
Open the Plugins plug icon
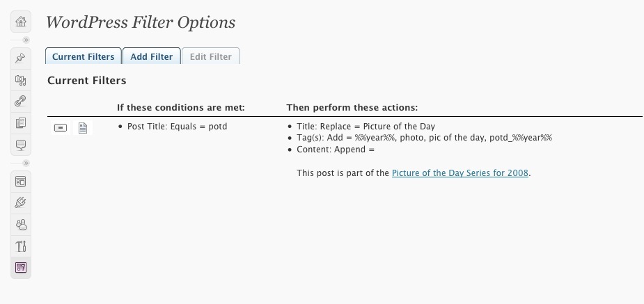[20, 202]
